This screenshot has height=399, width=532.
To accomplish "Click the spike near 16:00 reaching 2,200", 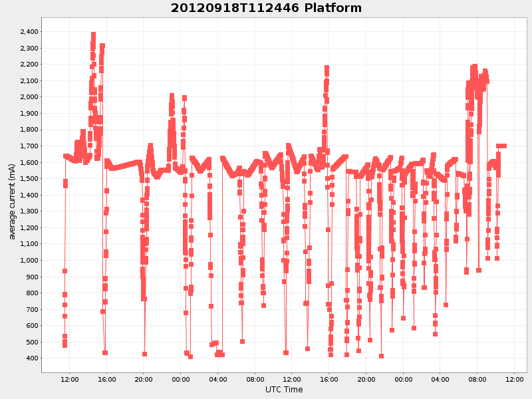I will point(325,66).
